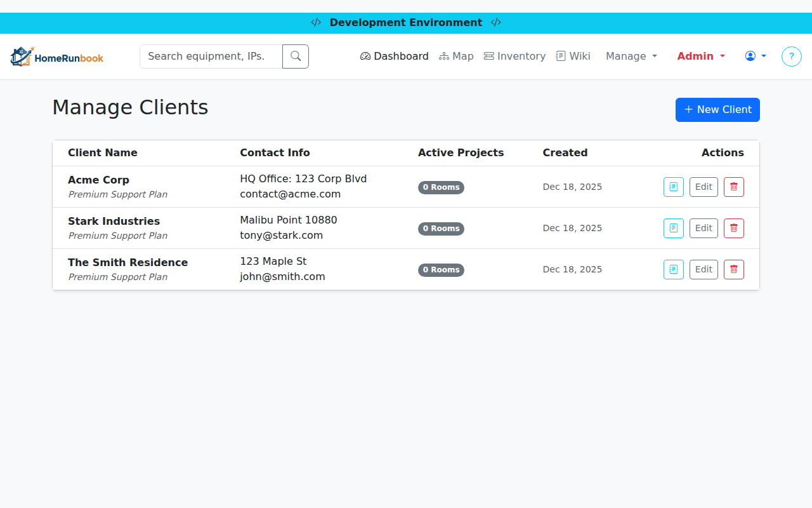Open the user account icon menu
This screenshot has height=508, width=812.
tap(750, 56)
